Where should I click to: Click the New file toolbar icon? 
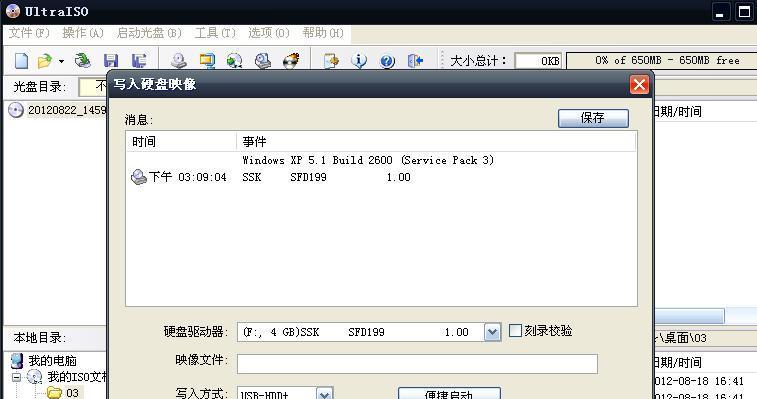(21, 61)
